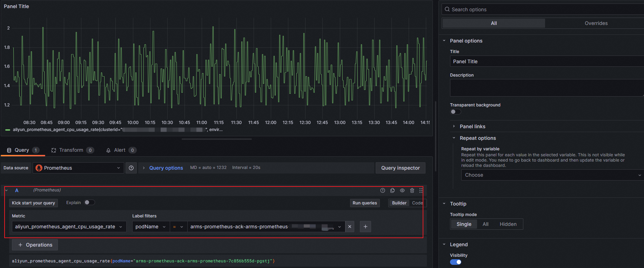Open data source help icon next to Prometheus
Image resolution: width=644 pixels, height=268 pixels.
coord(131,168)
